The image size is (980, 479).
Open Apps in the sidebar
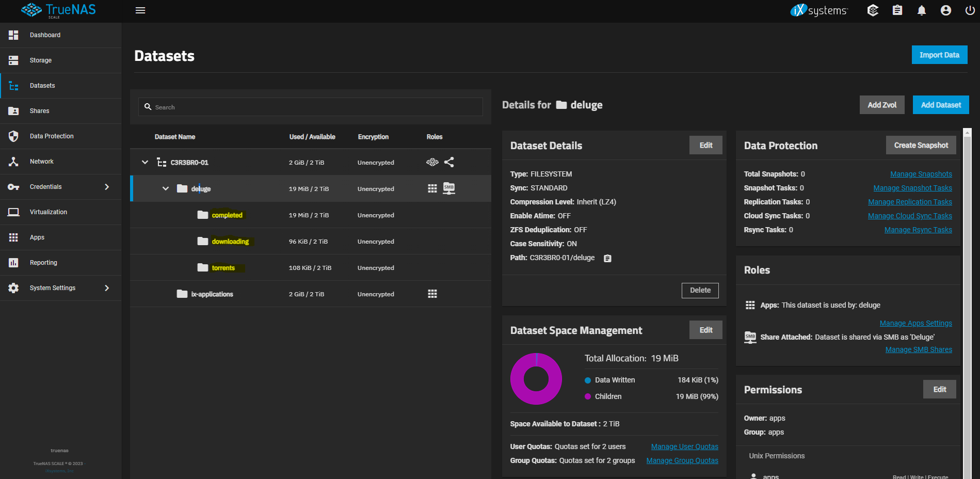(61, 237)
